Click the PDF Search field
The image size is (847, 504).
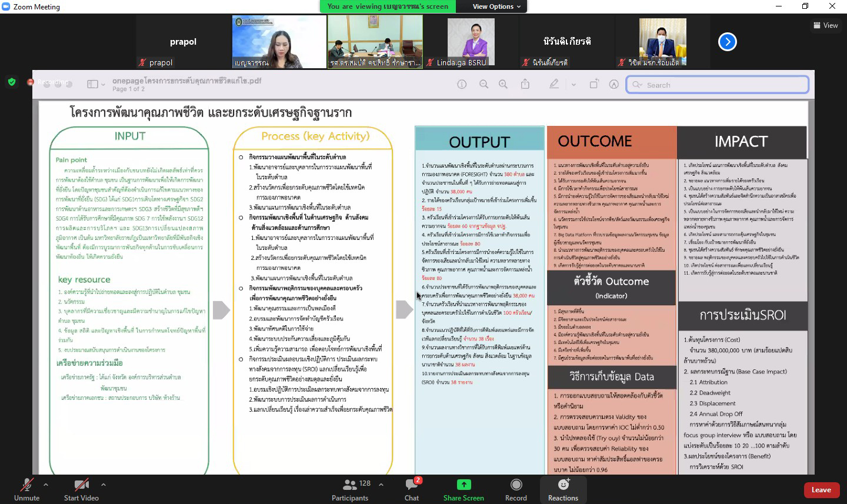718,85
